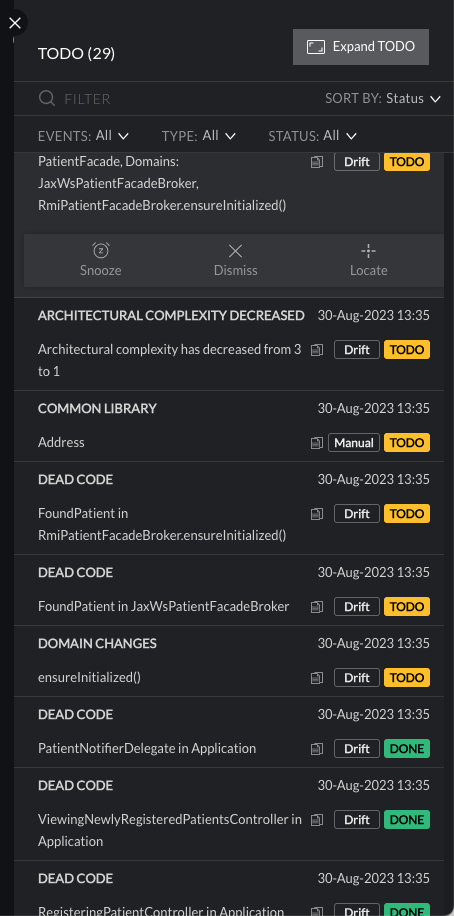
Task: Click Drift tag on RmiPatientFacadeBroker dead code entry
Action: coord(356,514)
